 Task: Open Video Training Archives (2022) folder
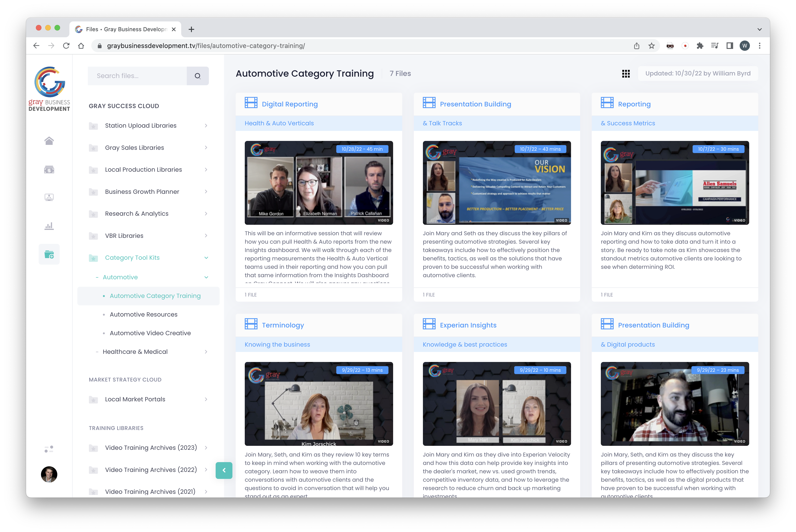[x=151, y=470]
